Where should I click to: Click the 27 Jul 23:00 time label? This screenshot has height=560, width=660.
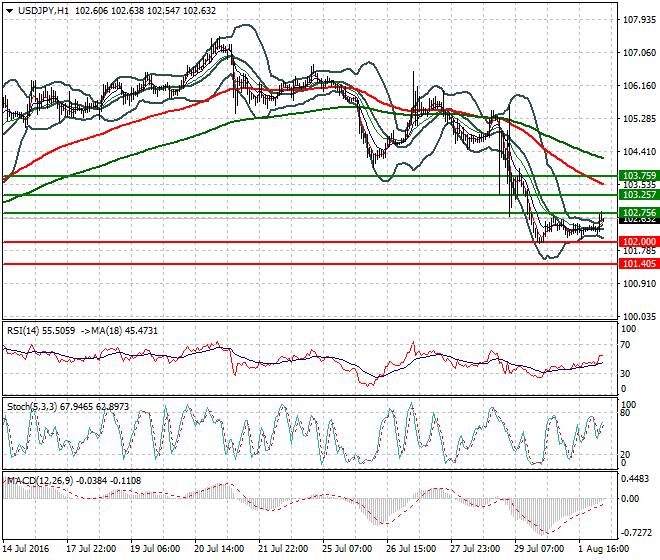[475, 549]
